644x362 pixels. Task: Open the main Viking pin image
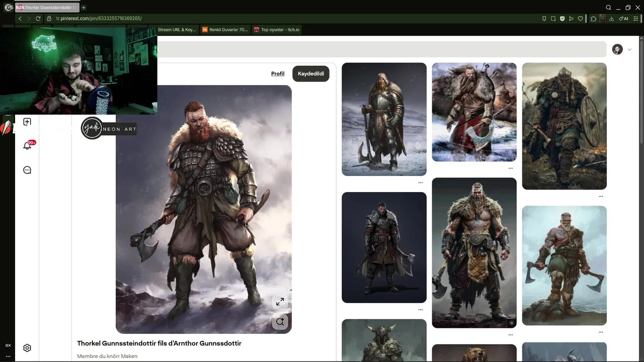pyautogui.click(x=204, y=209)
